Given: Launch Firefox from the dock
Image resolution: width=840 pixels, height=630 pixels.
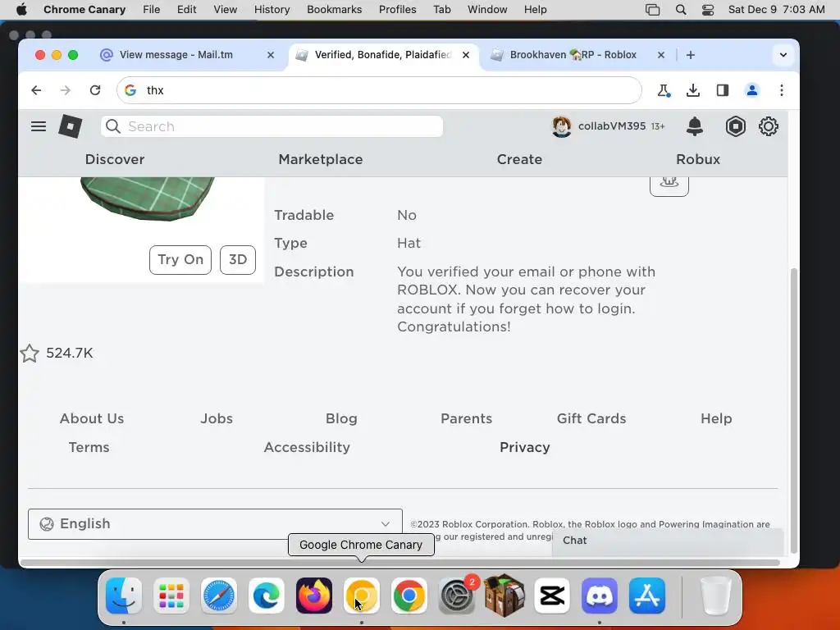Looking at the screenshot, I should click(314, 596).
